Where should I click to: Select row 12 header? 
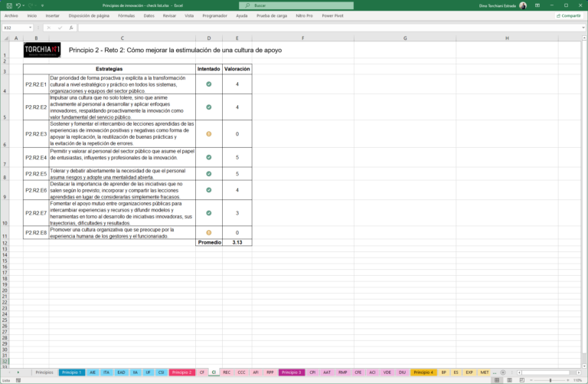point(5,243)
